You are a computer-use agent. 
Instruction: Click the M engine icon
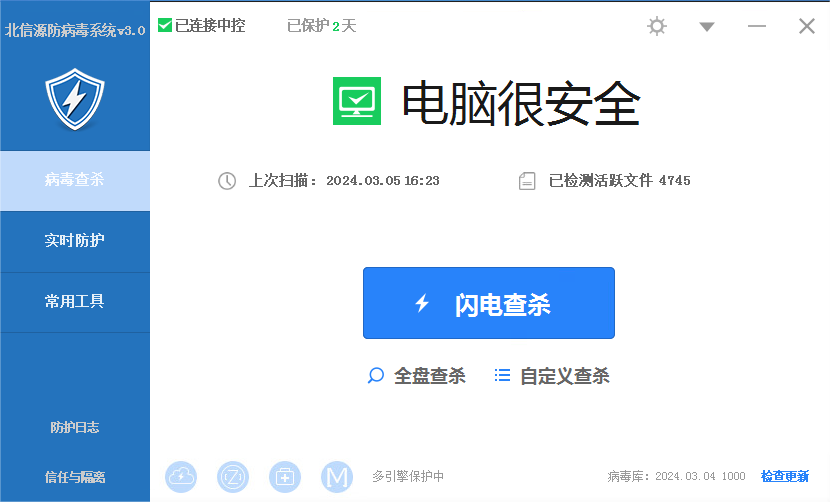pos(337,477)
